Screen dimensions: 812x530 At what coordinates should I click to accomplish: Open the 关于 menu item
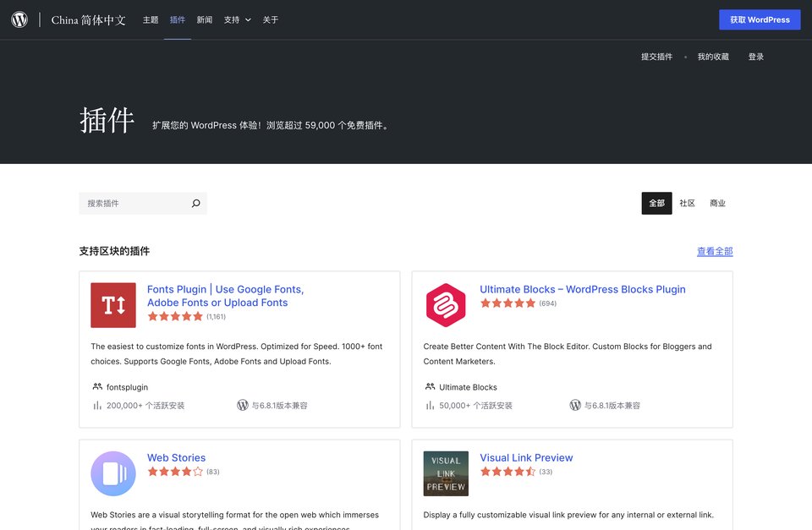[x=271, y=19]
